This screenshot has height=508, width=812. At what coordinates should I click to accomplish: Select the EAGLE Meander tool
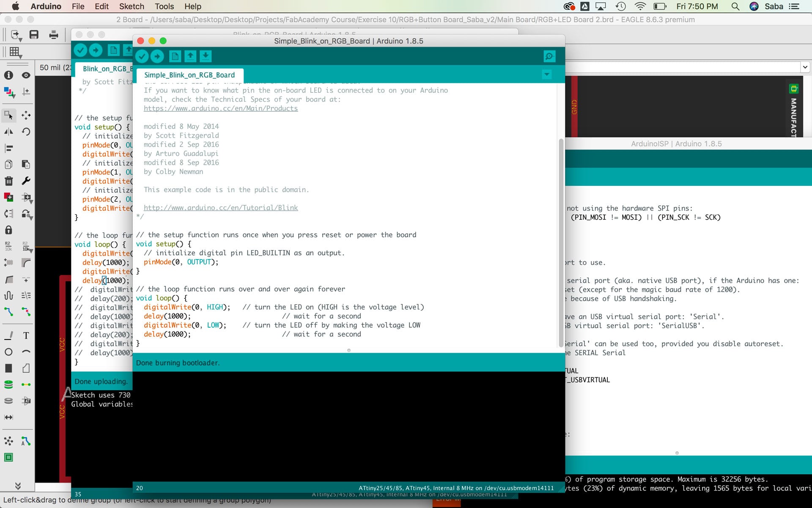pyautogui.click(x=8, y=295)
